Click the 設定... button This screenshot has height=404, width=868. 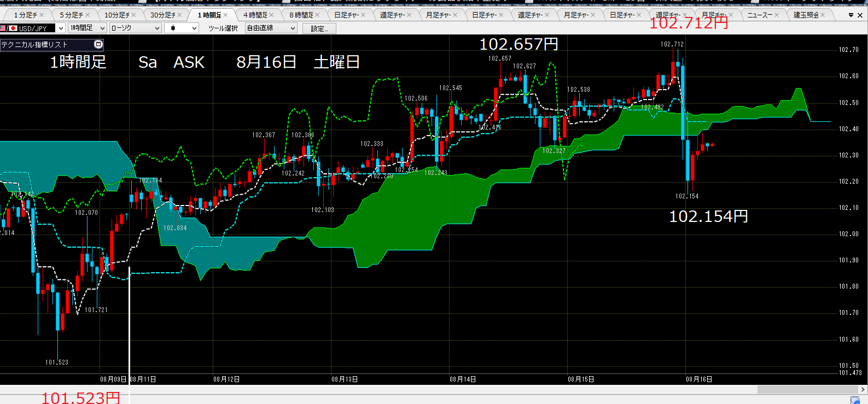(319, 28)
